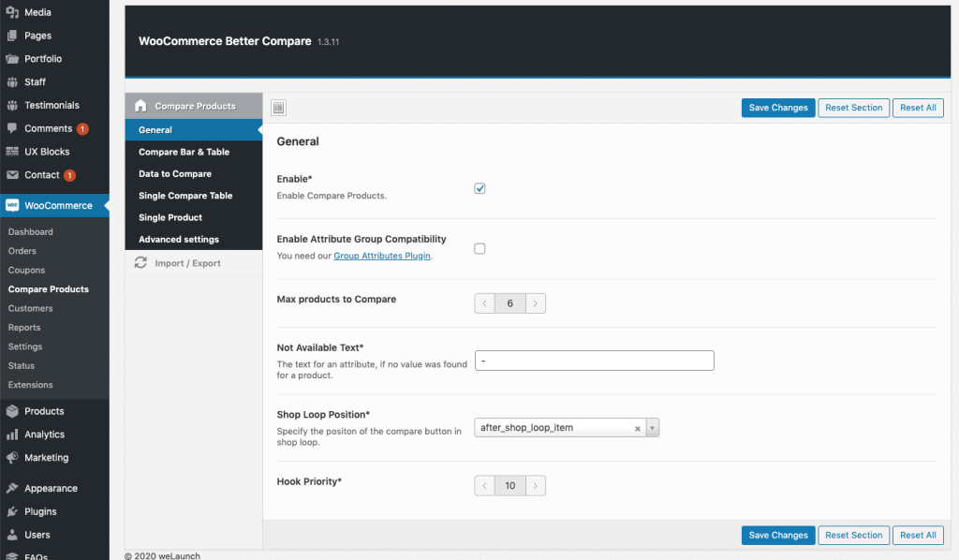Click the Products box icon
Screen dimensions: 959x560
pyautogui.click(x=12, y=411)
